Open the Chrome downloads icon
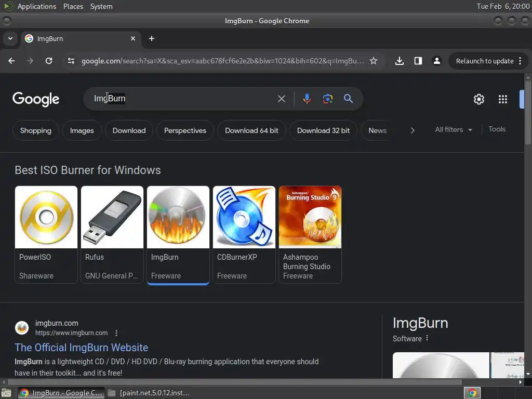Screen dimensions: 532x399 point(400,61)
